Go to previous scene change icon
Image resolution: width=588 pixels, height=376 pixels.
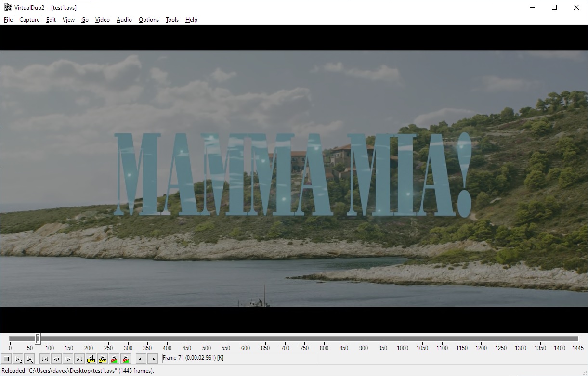[x=114, y=359]
